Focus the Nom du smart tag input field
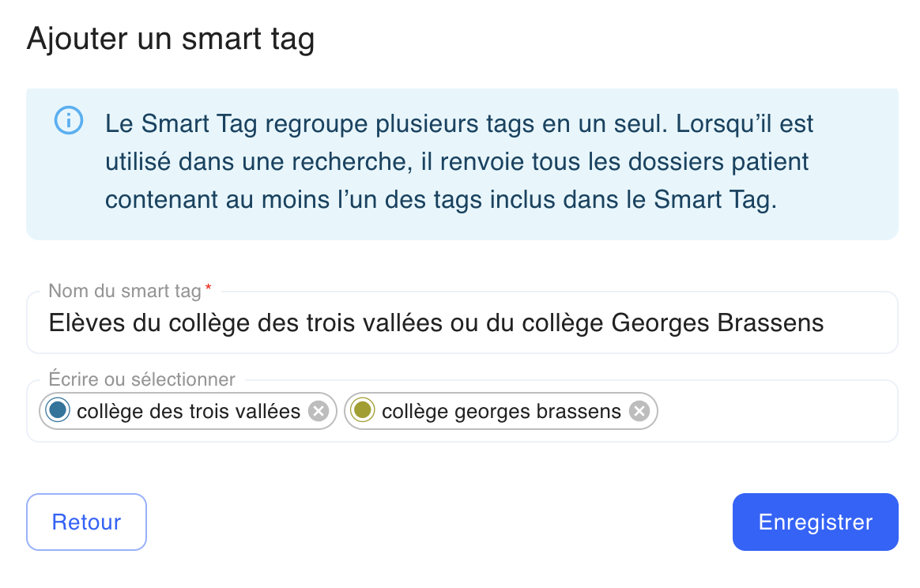 pyautogui.click(x=462, y=322)
